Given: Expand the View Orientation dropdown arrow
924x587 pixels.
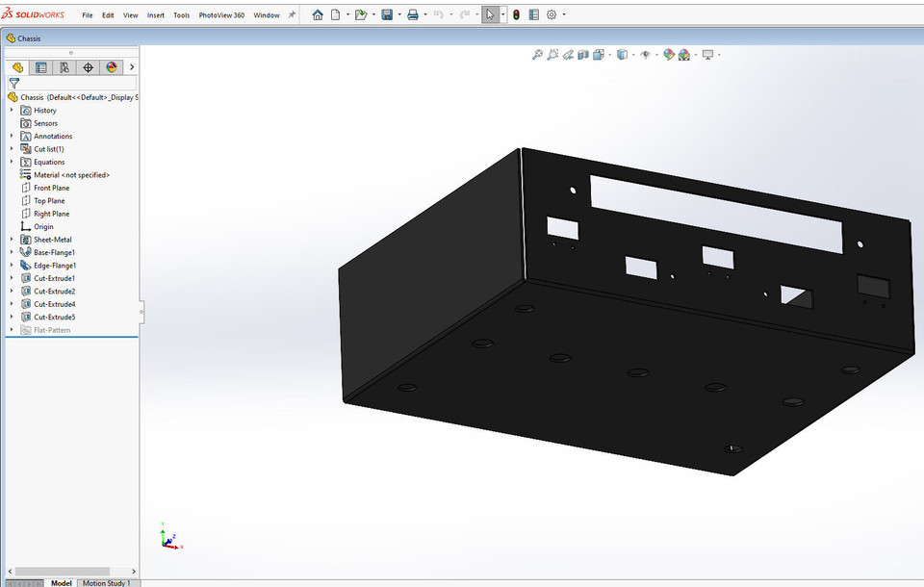Looking at the screenshot, I should coord(609,55).
